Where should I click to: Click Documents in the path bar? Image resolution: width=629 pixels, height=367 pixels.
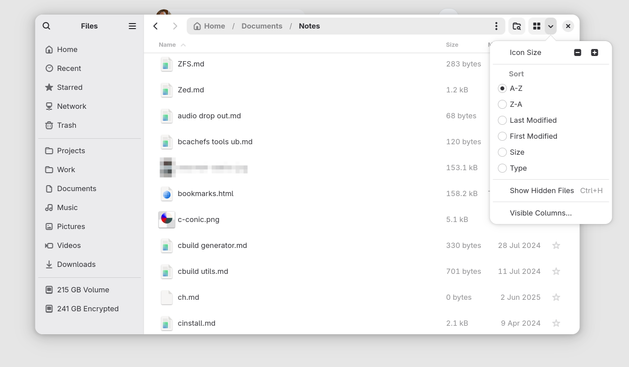(262, 26)
